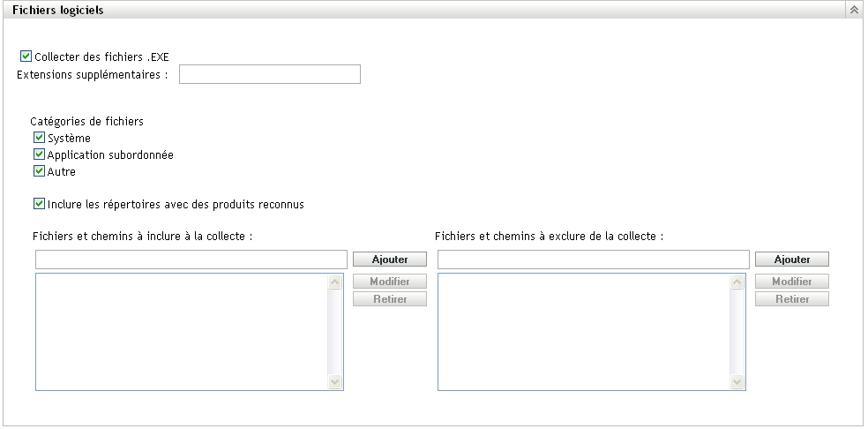Click Modifier for excluded files
The width and height of the screenshot is (868, 429).
(791, 282)
